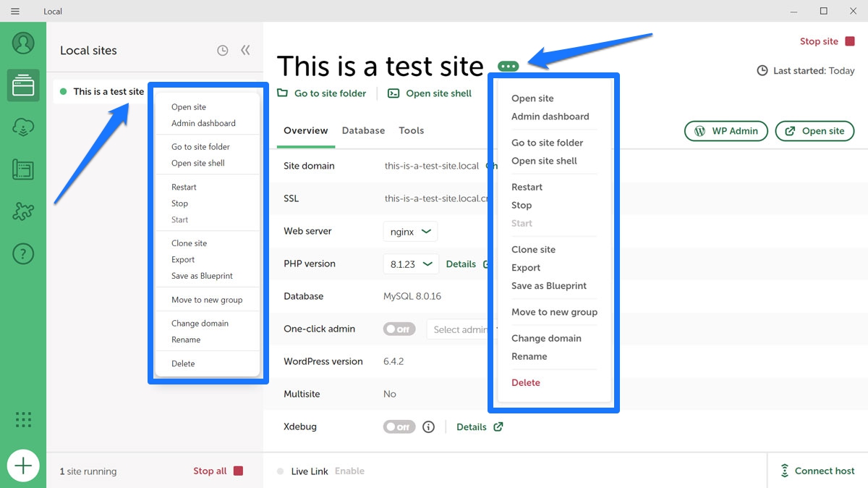The width and height of the screenshot is (868, 488).
Task: Click the Stop site button
Action: 827,42
